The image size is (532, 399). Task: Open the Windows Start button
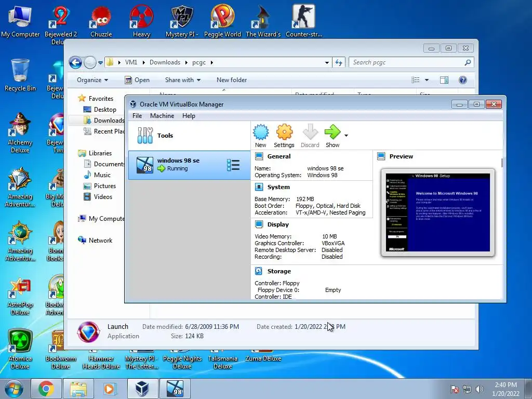(x=14, y=389)
